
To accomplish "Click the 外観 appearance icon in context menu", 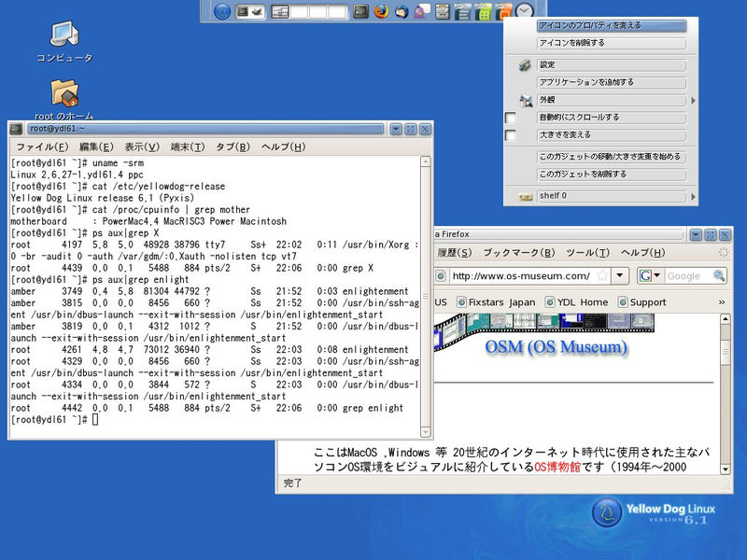I will 526,101.
